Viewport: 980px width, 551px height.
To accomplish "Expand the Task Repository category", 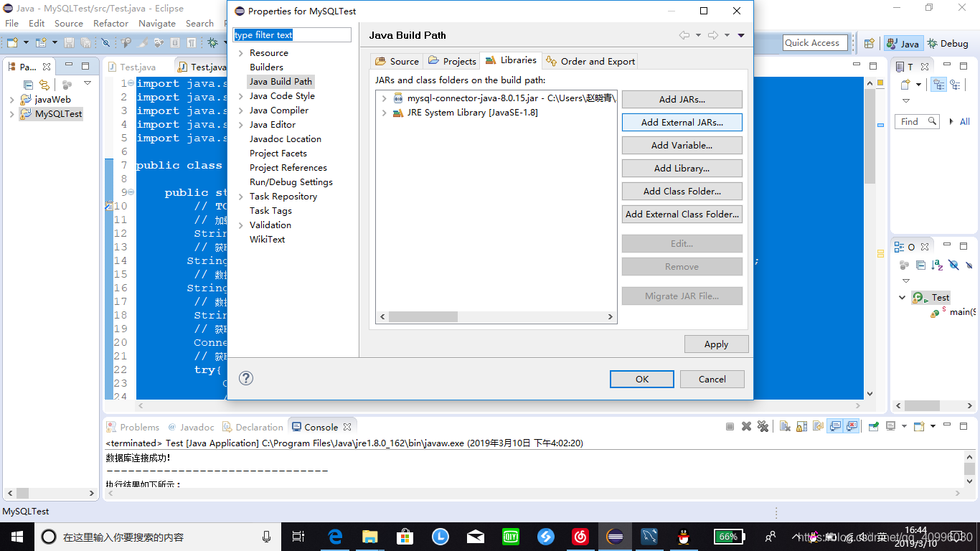I will point(240,197).
